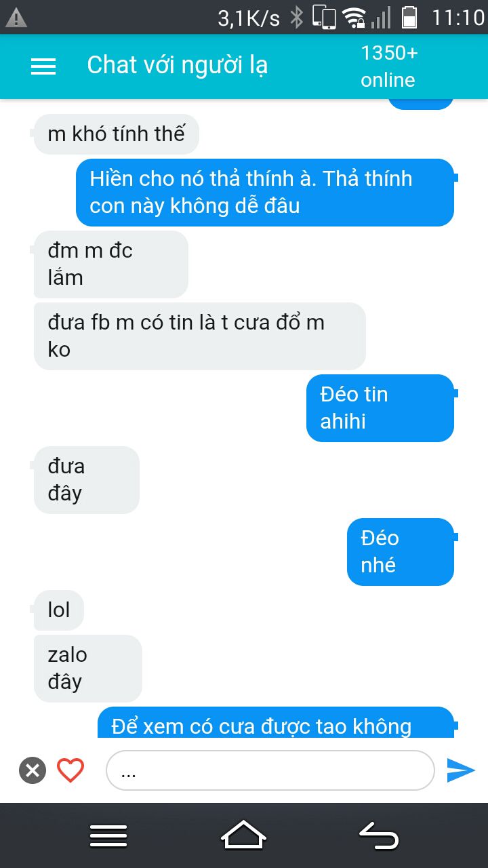Tap the Bluetooth status icon
The image size is (488, 868).
pyautogui.click(x=296, y=18)
